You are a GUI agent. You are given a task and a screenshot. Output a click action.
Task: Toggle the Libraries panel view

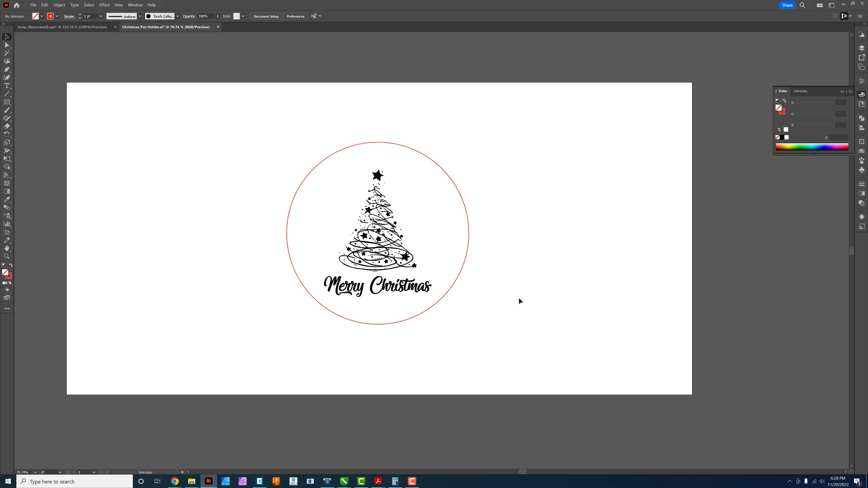800,90
